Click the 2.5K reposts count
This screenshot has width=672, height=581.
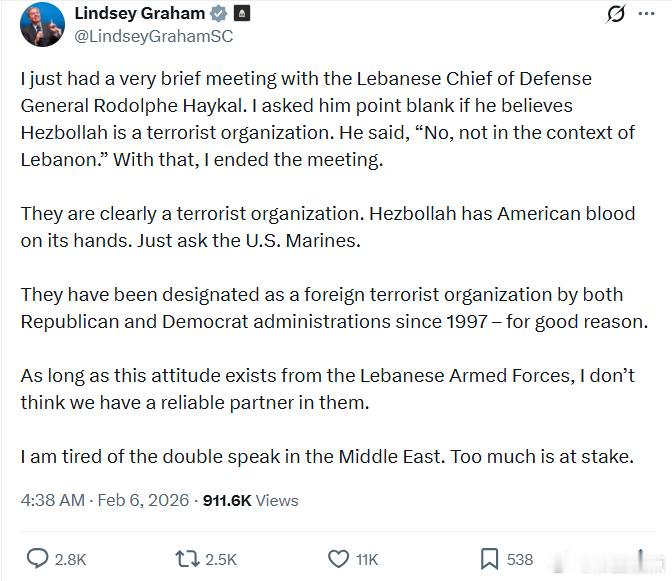click(220, 560)
